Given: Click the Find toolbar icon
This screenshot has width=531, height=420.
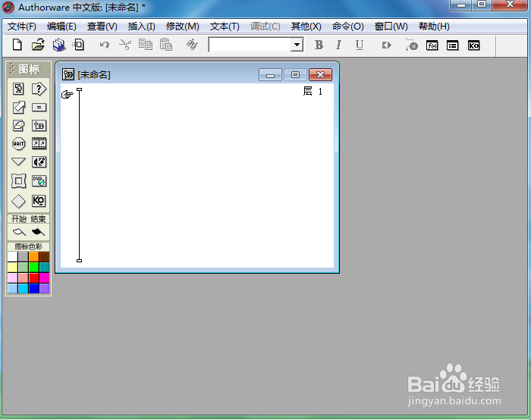Looking at the screenshot, I should pos(192,45).
